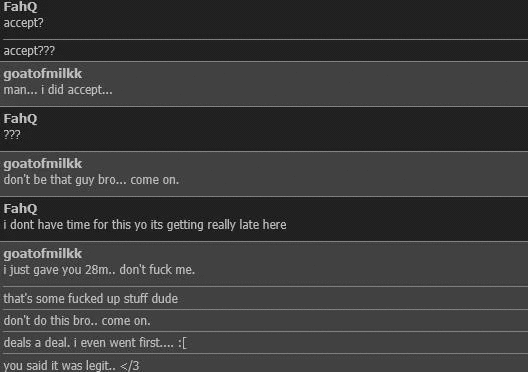This screenshot has height=372, width=528.
Task: Select message "don't be that guy bro... come on."
Action: point(91,180)
